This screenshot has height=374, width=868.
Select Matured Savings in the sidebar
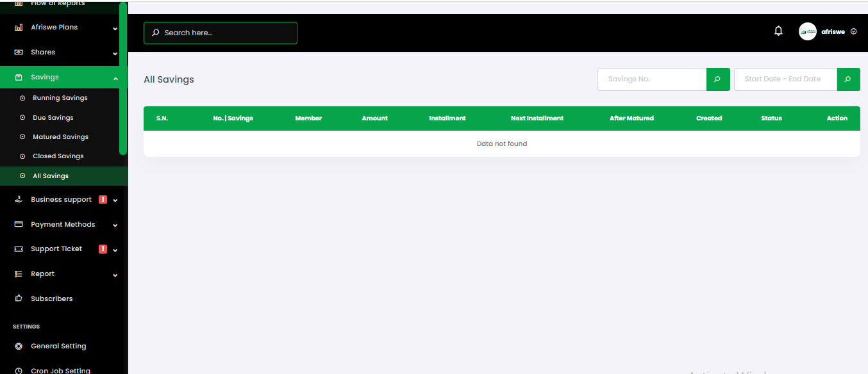click(60, 137)
